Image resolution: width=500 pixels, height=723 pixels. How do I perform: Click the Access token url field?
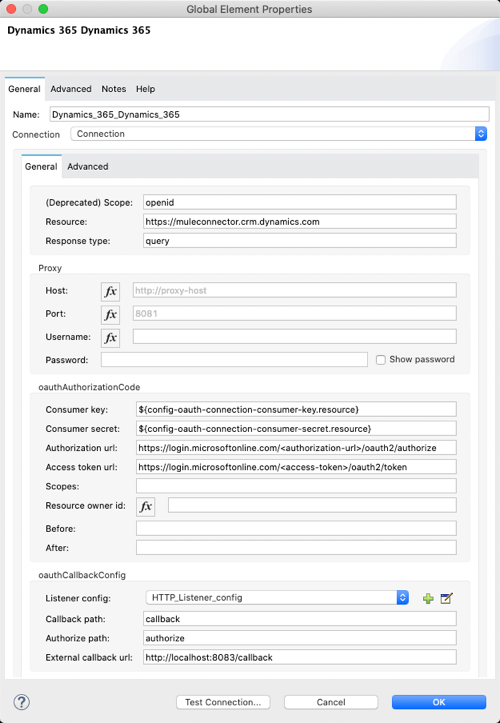(x=296, y=467)
